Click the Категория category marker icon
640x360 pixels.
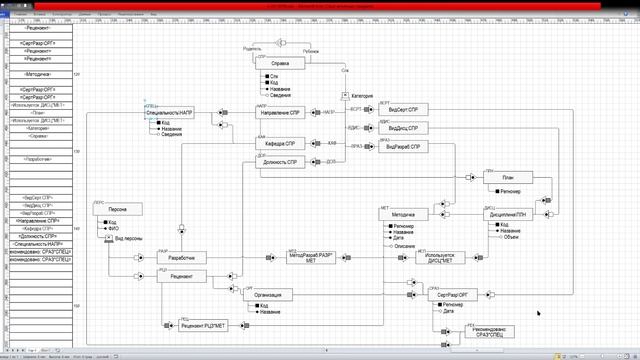[x=345, y=96]
